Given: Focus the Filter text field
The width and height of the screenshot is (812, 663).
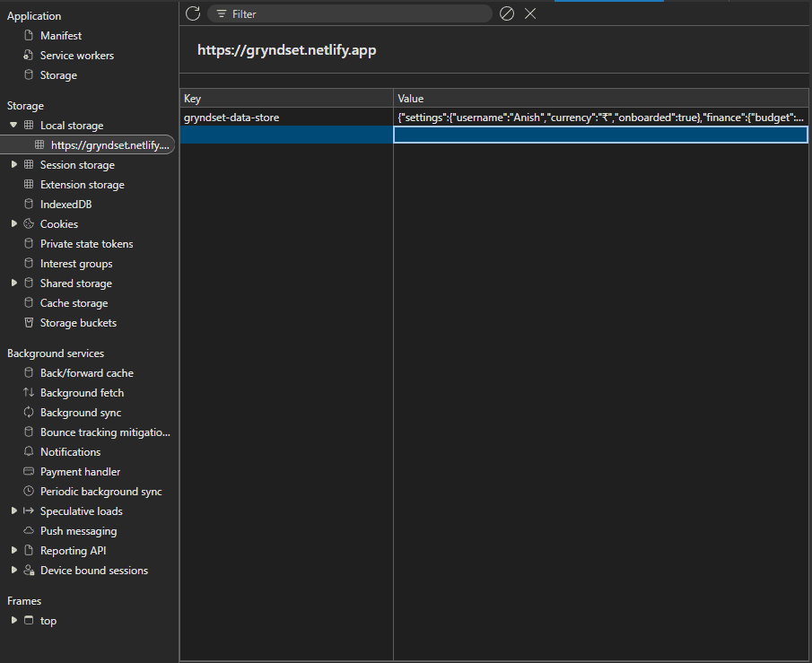Looking at the screenshot, I should coord(350,14).
